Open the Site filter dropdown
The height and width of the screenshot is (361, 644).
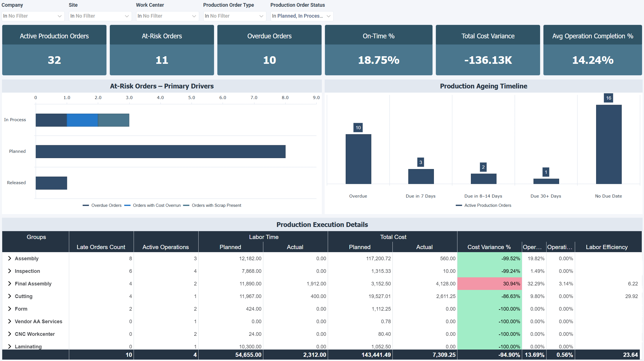pos(100,16)
